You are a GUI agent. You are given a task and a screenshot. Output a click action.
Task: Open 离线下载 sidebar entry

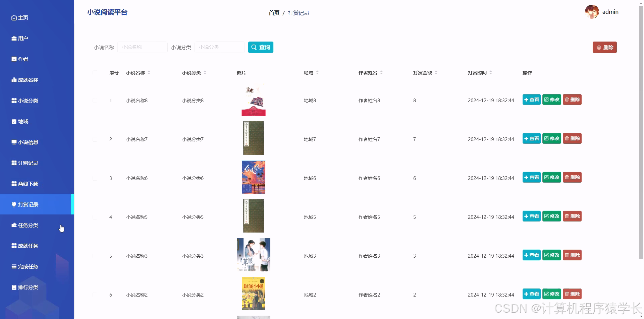point(37,184)
